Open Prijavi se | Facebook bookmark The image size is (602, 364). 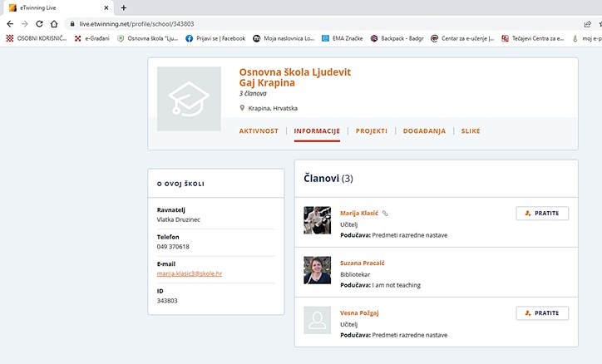[x=215, y=38]
